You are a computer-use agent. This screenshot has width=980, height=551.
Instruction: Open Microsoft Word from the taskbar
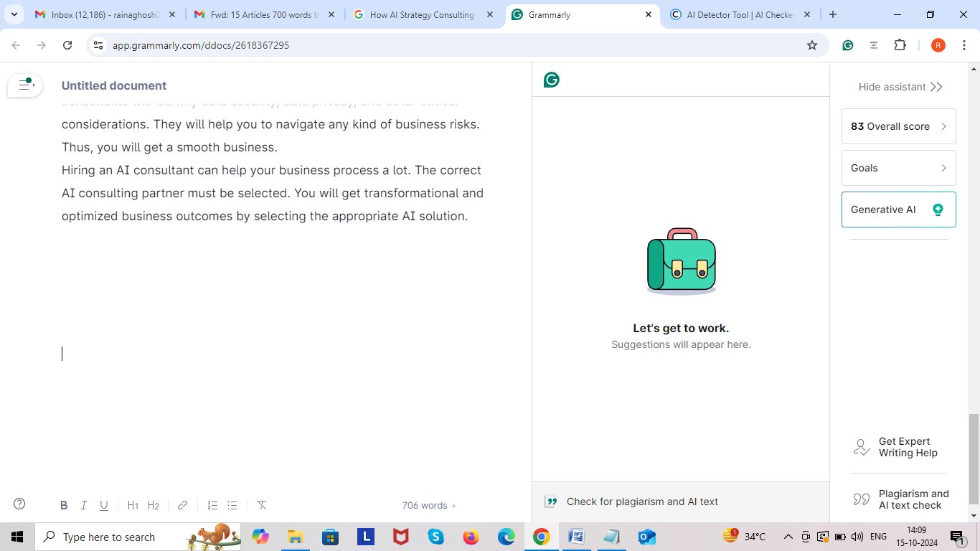(x=576, y=537)
